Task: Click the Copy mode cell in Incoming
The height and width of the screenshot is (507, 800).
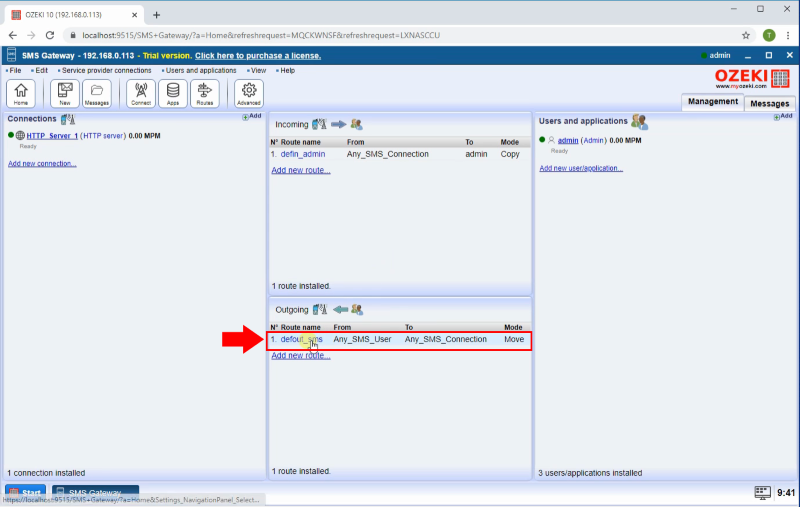Action: [510, 154]
